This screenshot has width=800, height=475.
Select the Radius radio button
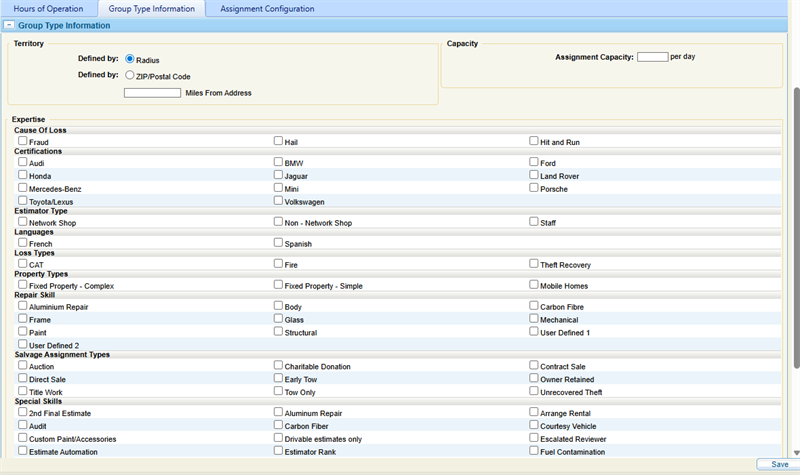click(x=130, y=59)
